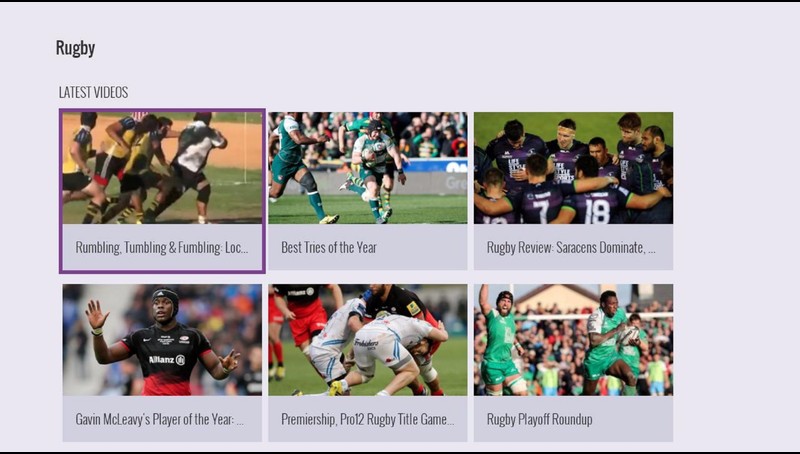Open the Rugby Playoff Roundup thumbnail image
Screen dimensions: 800x454
pyautogui.click(x=573, y=340)
